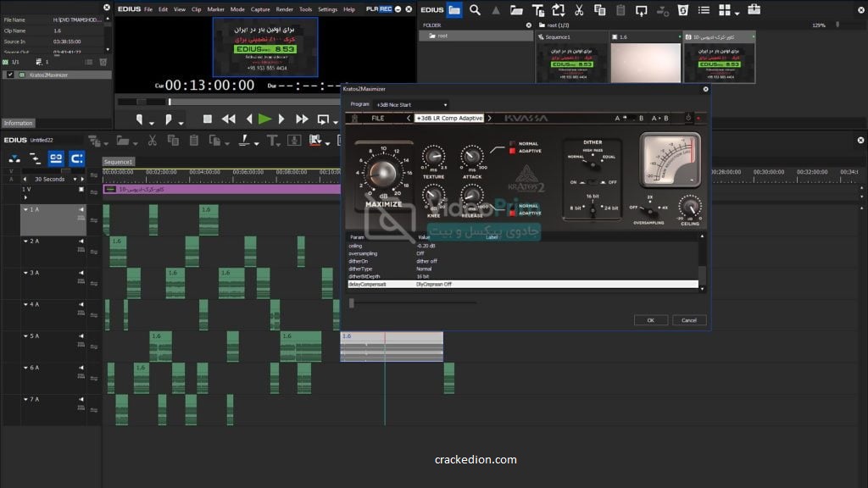Click the Set Out point marker icon
This screenshot has height=488, width=868.
click(x=169, y=119)
